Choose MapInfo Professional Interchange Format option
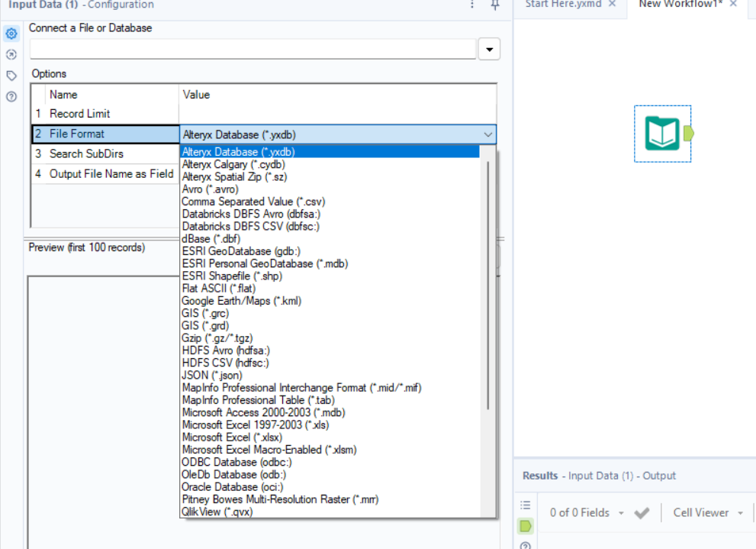 pos(330,388)
